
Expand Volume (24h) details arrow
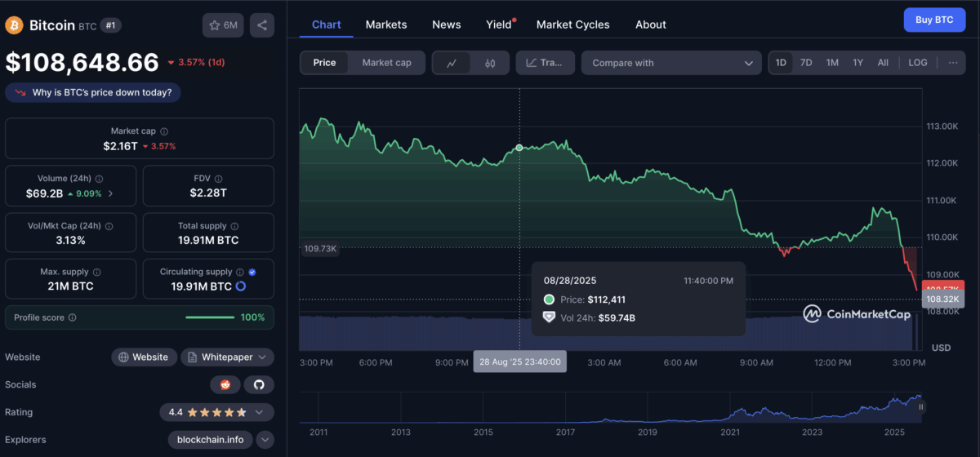110,193
